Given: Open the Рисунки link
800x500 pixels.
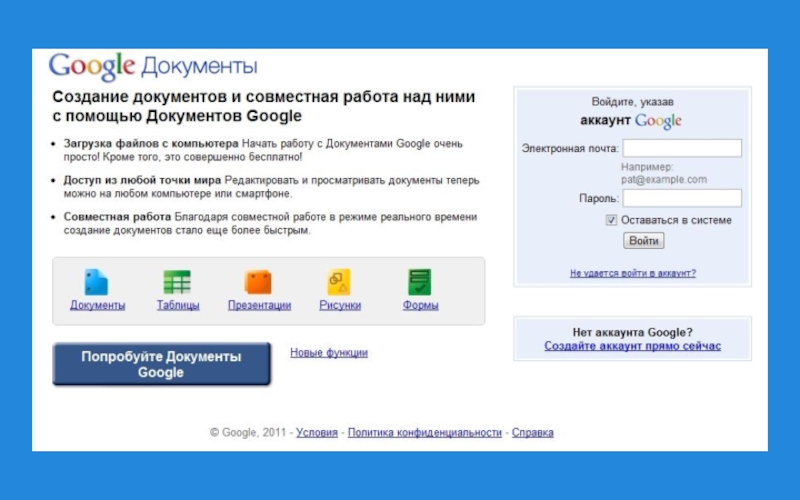Looking at the screenshot, I should tap(340, 305).
